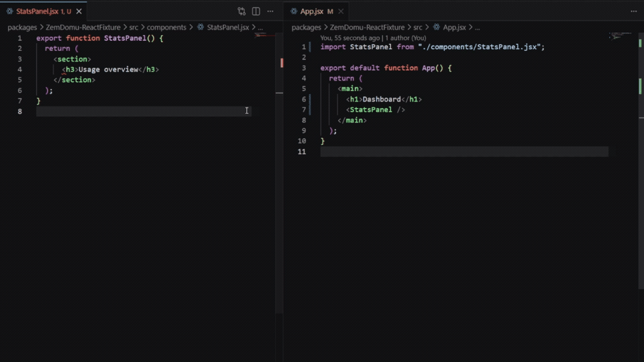Click line number 11 in the right editor
Image resolution: width=644 pixels, height=362 pixels.
[302, 152]
